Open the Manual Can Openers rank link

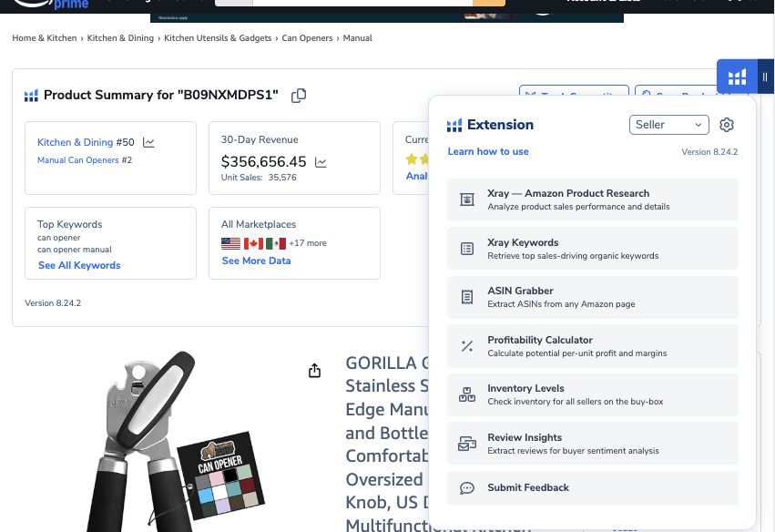pos(78,160)
